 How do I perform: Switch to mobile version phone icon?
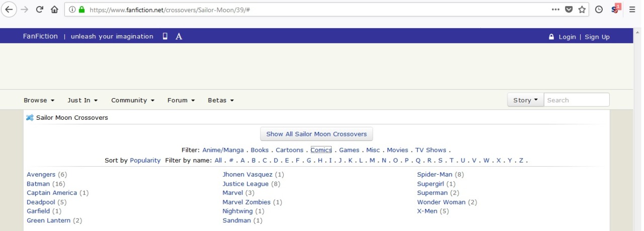165,36
